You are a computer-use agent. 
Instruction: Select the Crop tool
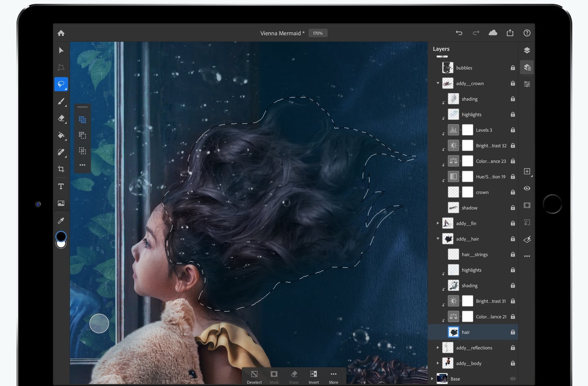61,169
